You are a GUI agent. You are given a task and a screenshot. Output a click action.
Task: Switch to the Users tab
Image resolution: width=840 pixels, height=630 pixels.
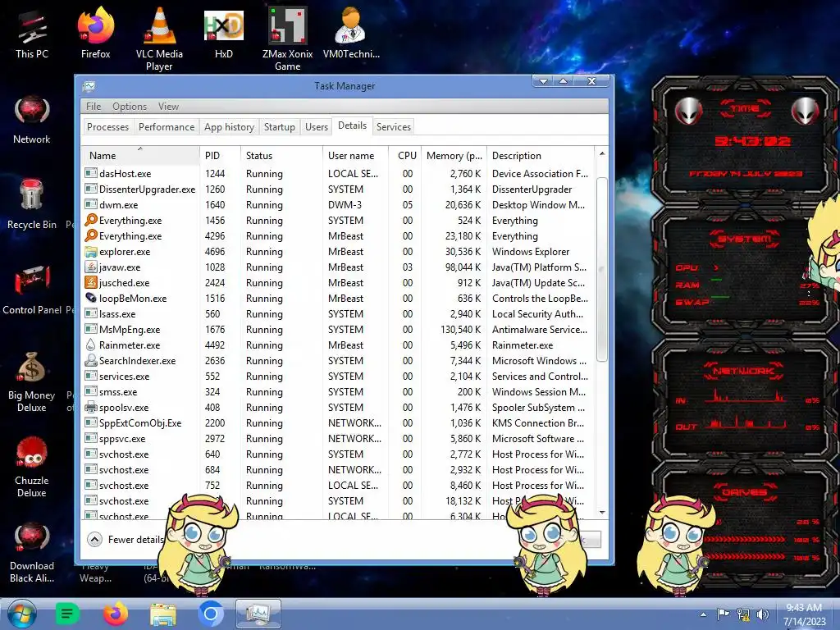316,127
